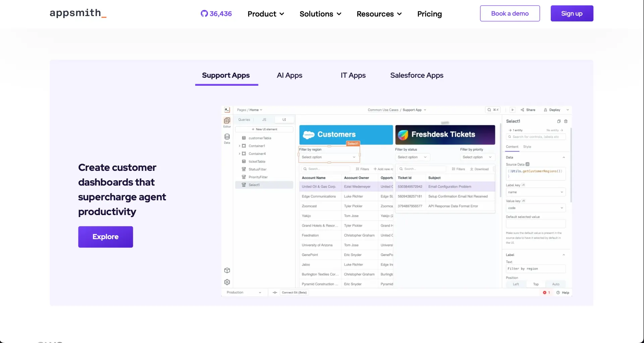
Task: Expand the Product navigation dropdown
Action: (266, 14)
